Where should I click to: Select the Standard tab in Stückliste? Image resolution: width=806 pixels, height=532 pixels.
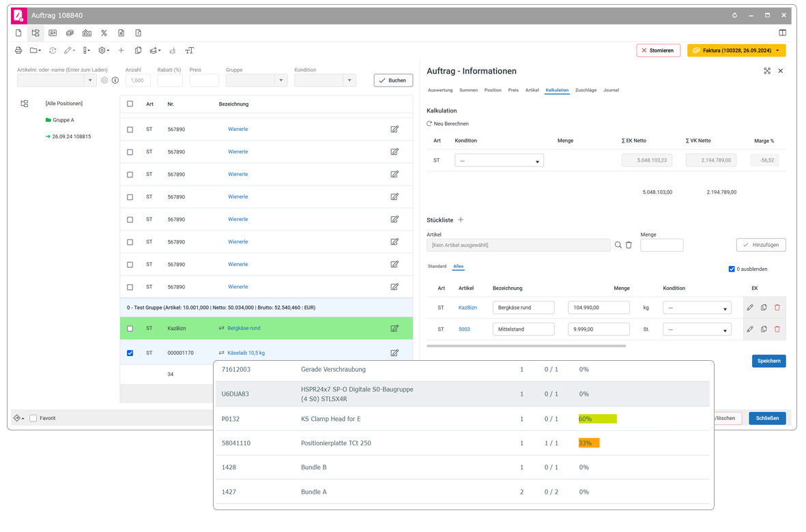pos(437,267)
